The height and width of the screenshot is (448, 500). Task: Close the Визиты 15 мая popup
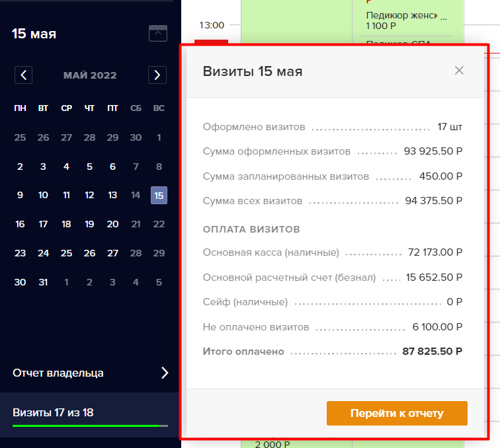(x=459, y=71)
